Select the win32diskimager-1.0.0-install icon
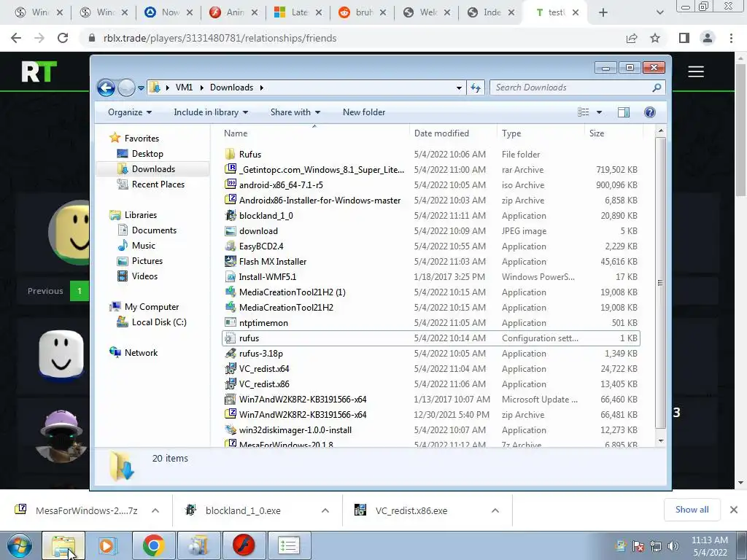747x560 pixels. (x=230, y=430)
